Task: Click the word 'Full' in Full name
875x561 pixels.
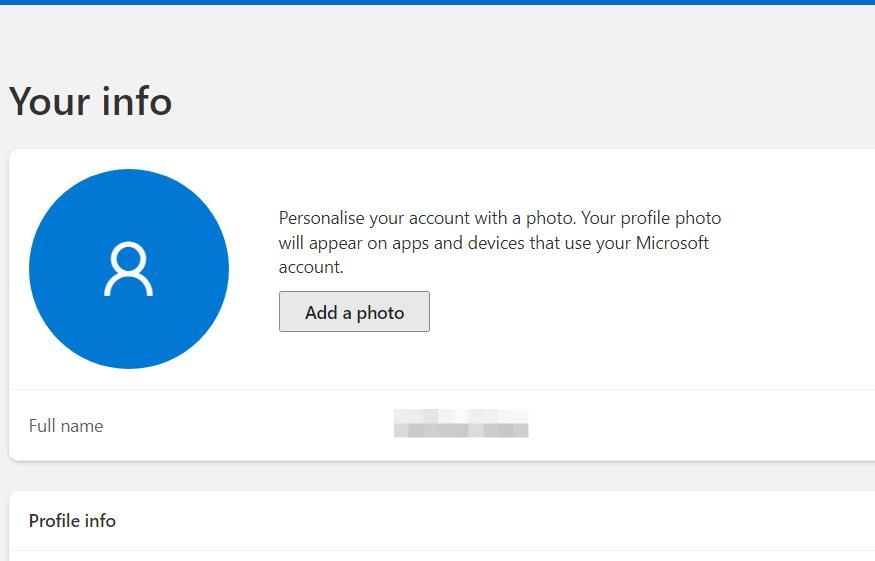Action: point(42,426)
